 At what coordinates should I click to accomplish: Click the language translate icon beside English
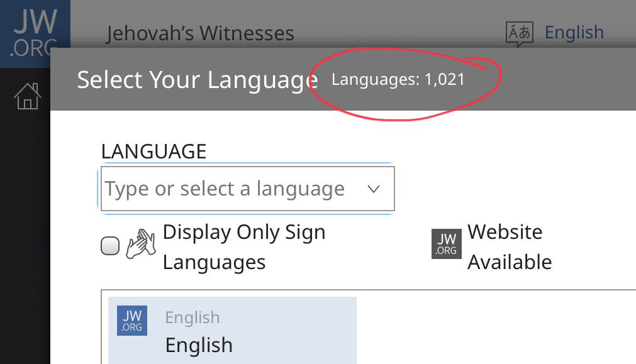[519, 34]
